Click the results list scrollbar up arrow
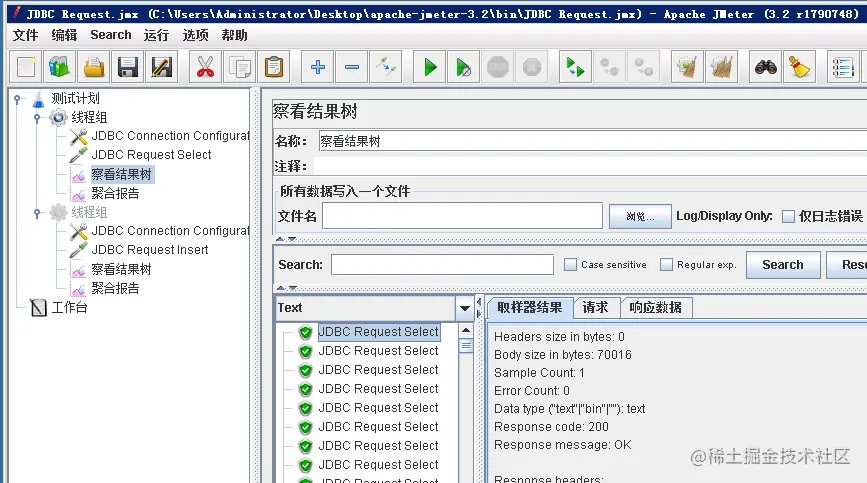Screen dimensions: 867x483 pyautogui.click(x=466, y=330)
